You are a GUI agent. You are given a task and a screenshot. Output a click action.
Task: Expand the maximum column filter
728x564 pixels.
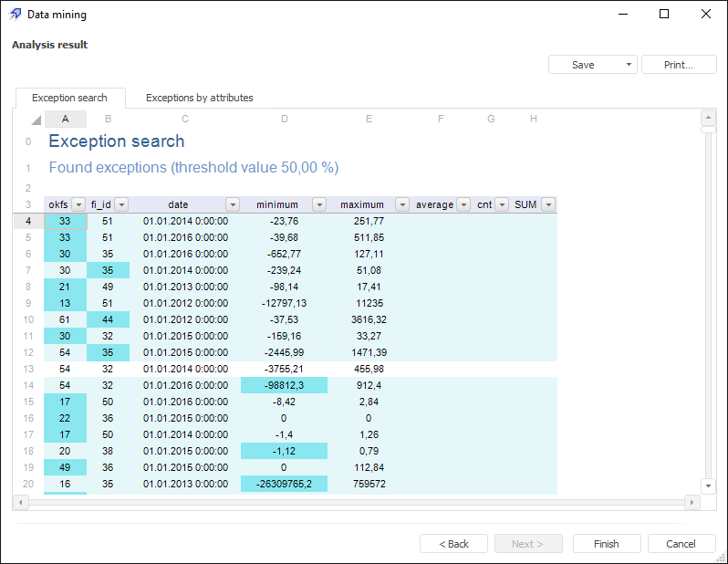(401, 204)
